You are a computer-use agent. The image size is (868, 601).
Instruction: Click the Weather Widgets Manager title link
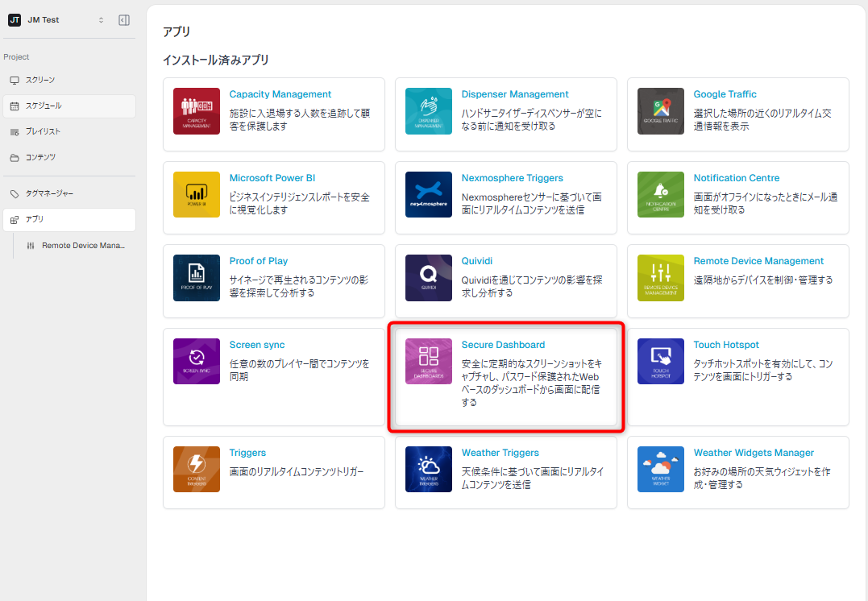pyautogui.click(x=754, y=452)
